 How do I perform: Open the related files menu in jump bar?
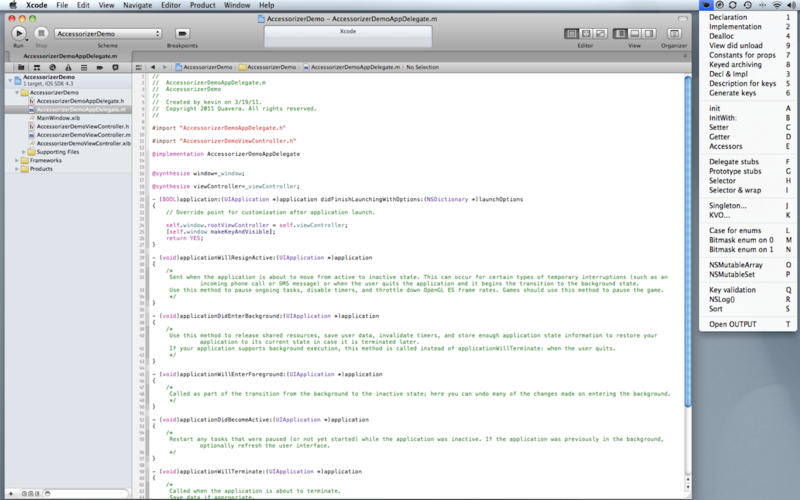139,67
